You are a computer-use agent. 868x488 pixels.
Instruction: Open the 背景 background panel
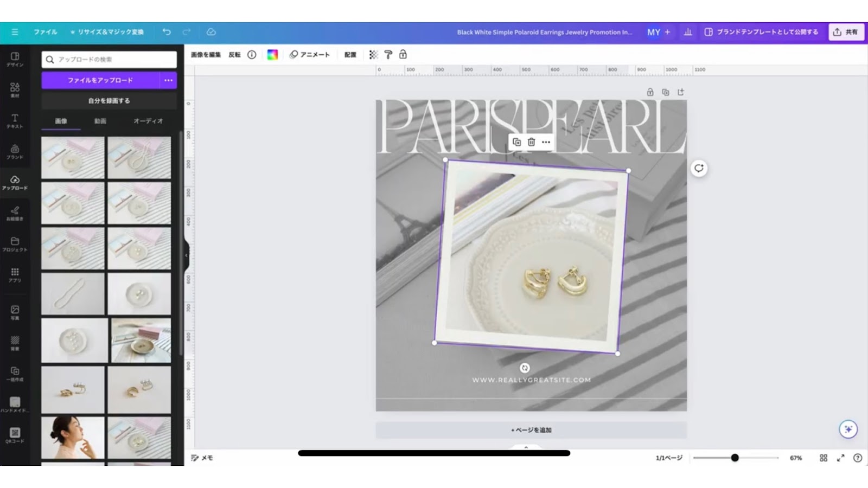click(15, 343)
